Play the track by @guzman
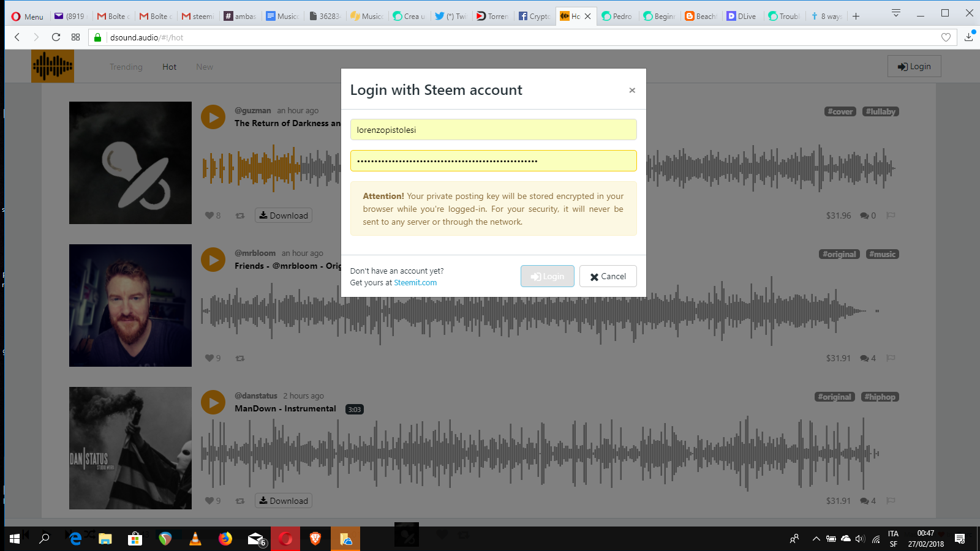 coord(213,116)
